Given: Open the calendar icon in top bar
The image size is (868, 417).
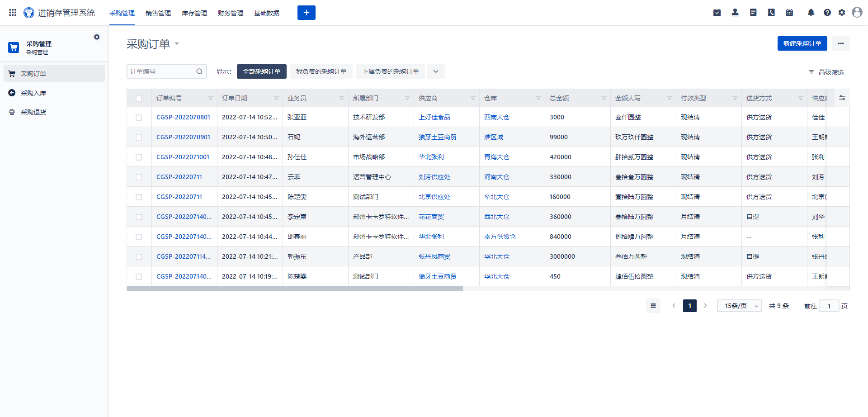Looking at the screenshot, I should pos(789,13).
